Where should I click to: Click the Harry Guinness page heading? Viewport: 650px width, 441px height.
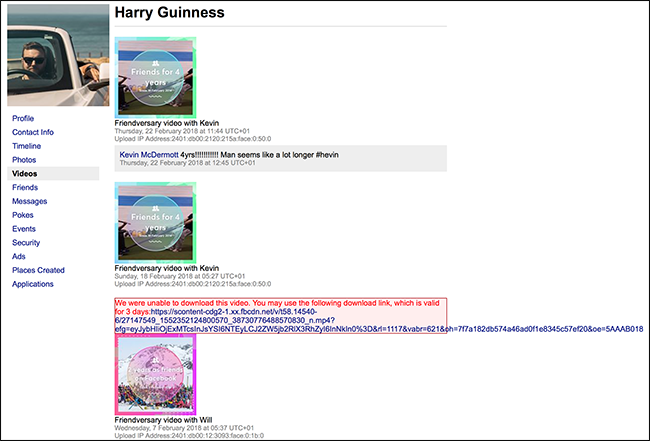[x=170, y=12]
